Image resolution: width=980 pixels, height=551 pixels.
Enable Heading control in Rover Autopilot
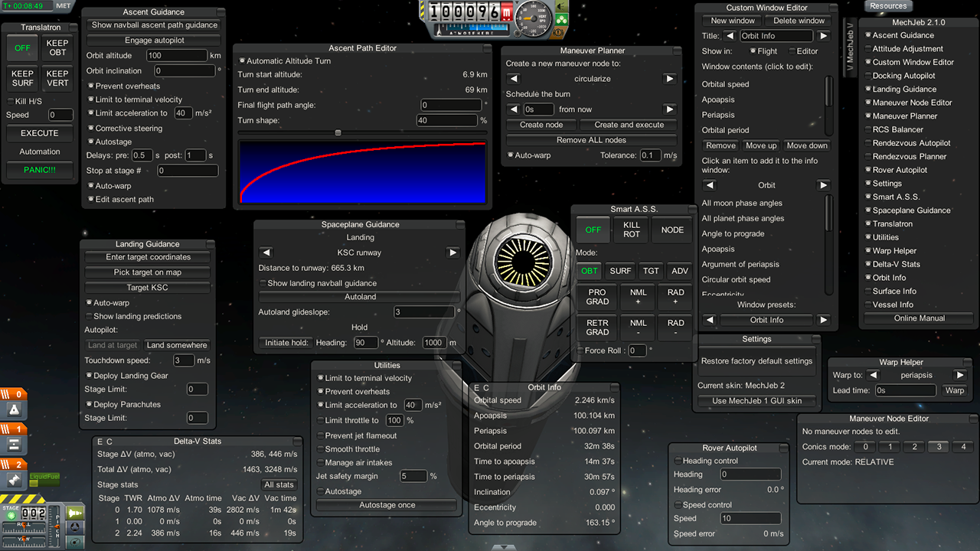click(x=706, y=461)
